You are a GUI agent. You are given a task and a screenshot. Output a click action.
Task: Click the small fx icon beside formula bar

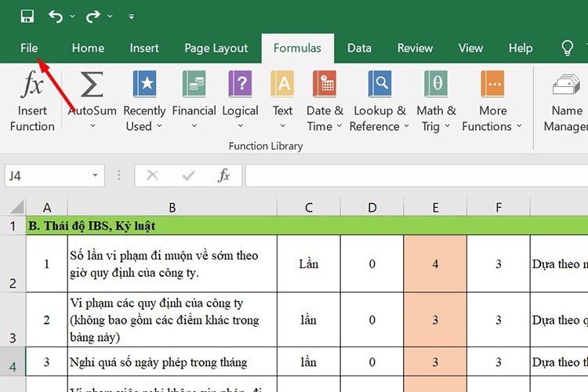pyautogui.click(x=223, y=175)
